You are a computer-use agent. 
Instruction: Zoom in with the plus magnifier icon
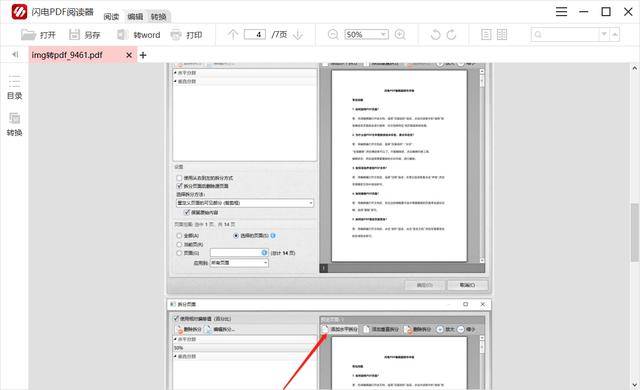click(400, 35)
